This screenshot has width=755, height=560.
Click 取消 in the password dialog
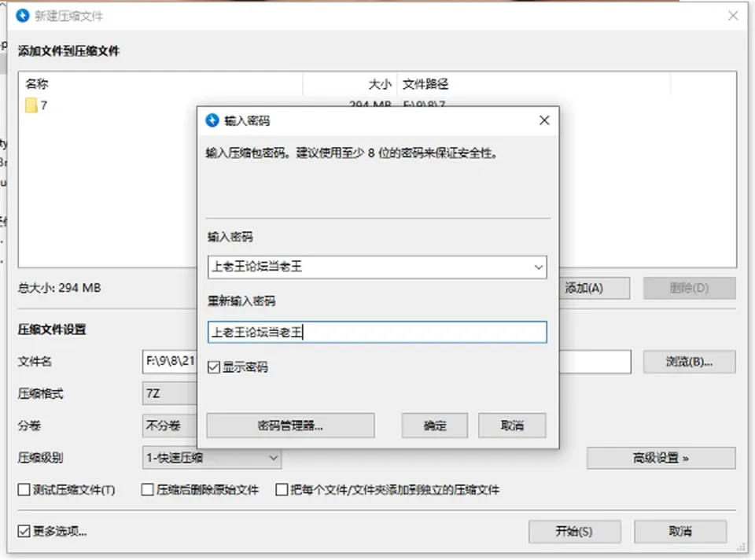(x=512, y=426)
